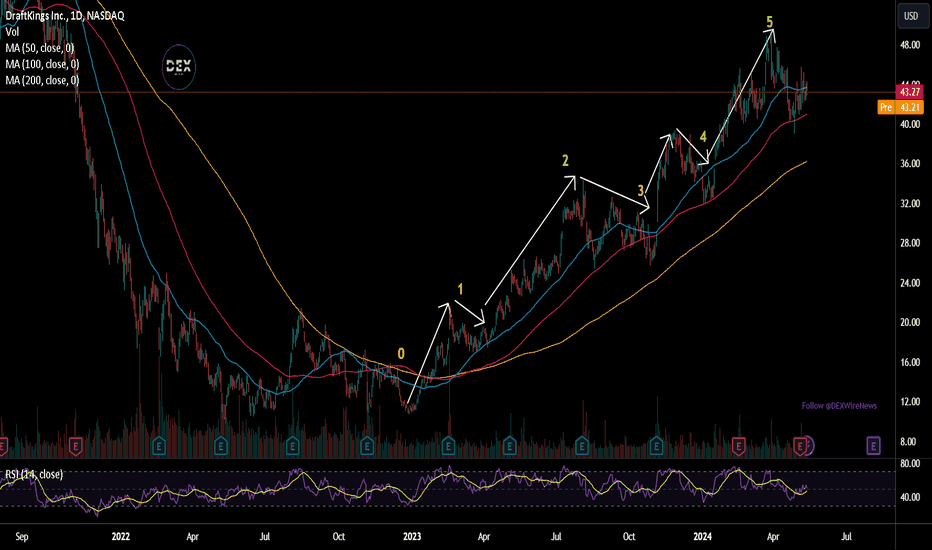Open the earnings marker near November 2023
932x550 pixels.
coord(656,445)
